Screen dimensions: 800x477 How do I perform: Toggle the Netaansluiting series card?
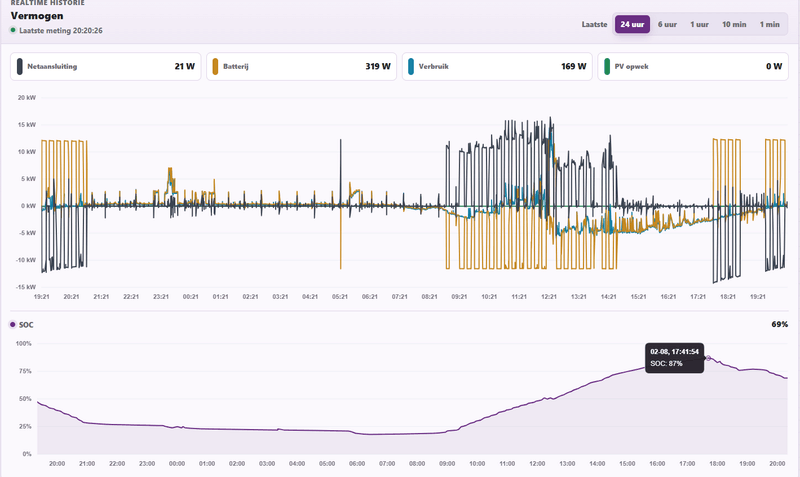tap(106, 66)
